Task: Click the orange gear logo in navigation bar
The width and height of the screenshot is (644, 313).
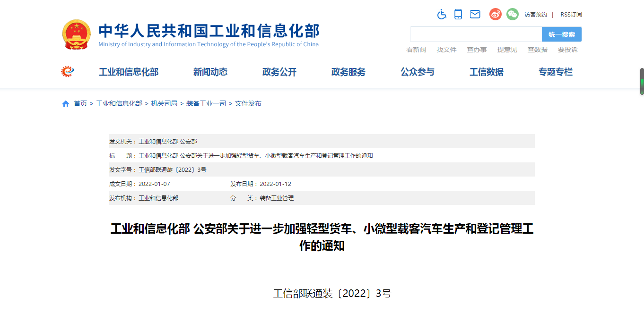Action: (68, 72)
